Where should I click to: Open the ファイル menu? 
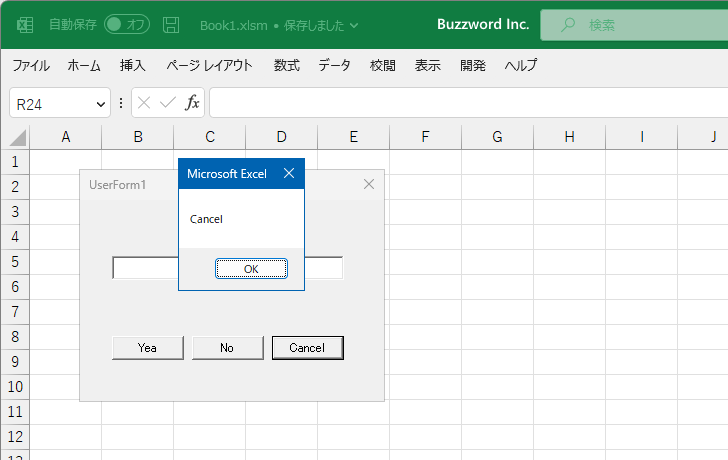(x=31, y=65)
